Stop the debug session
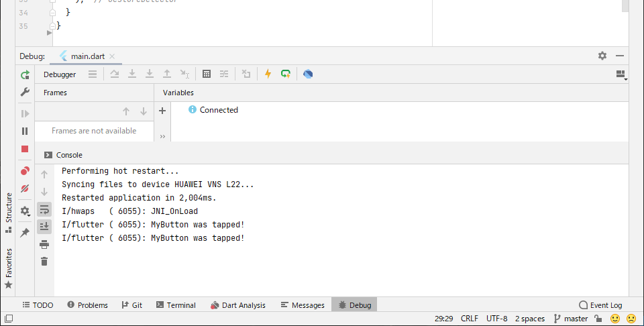The width and height of the screenshot is (644, 326). tap(25, 149)
